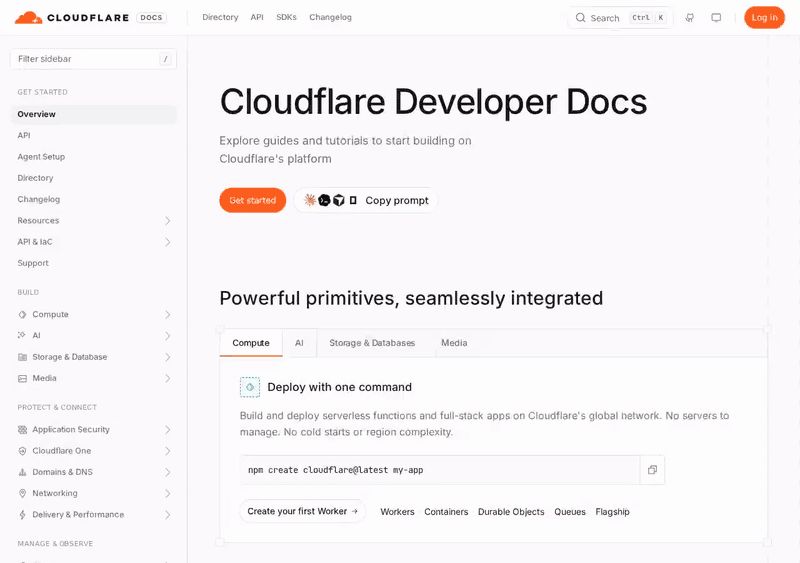
Task: Expand the API & IaC sidebar section
Action: [x=167, y=242]
